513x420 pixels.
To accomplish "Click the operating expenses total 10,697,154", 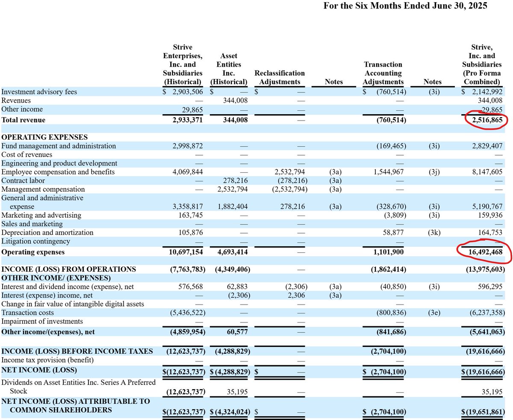I will (x=186, y=252).
